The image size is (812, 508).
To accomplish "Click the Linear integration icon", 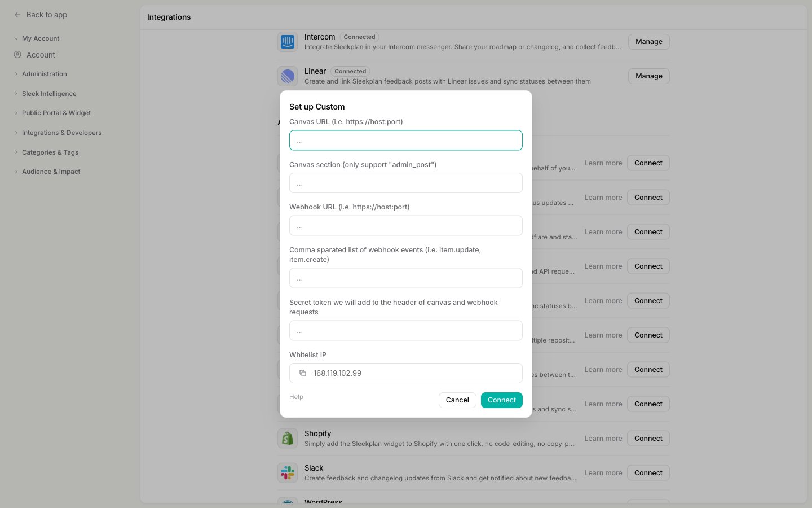I will pyautogui.click(x=288, y=76).
